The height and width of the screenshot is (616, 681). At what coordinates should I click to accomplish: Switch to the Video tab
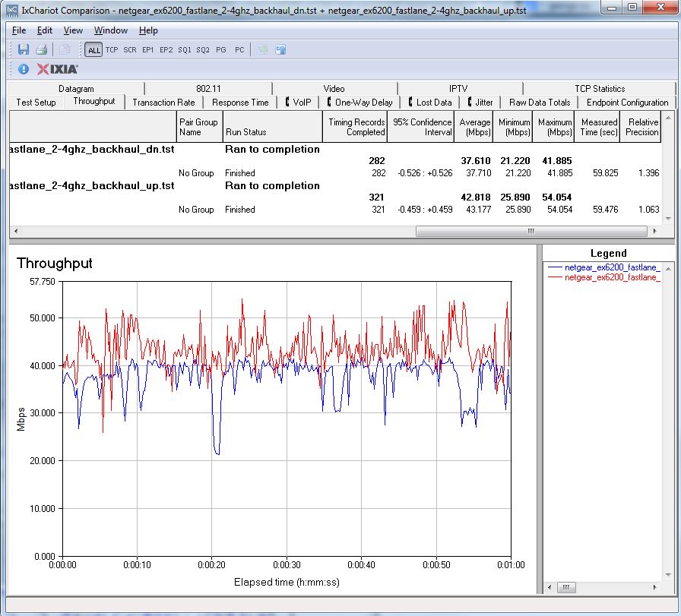tap(334, 89)
